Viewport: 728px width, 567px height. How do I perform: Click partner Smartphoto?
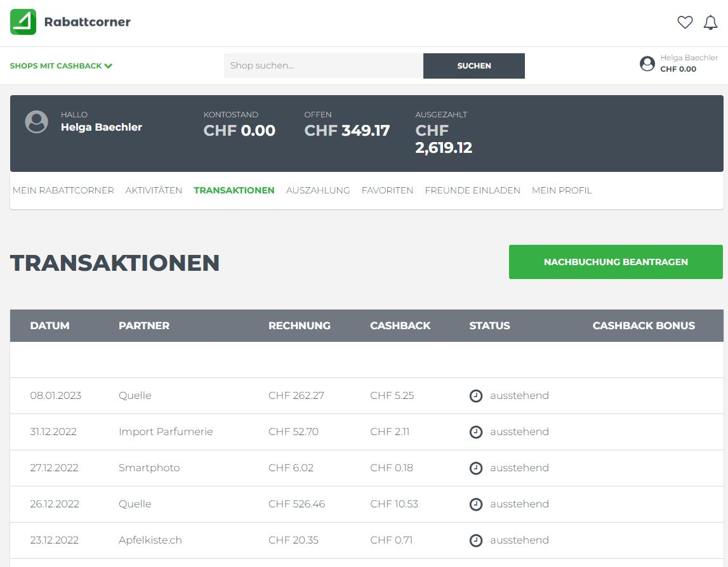pos(149,468)
